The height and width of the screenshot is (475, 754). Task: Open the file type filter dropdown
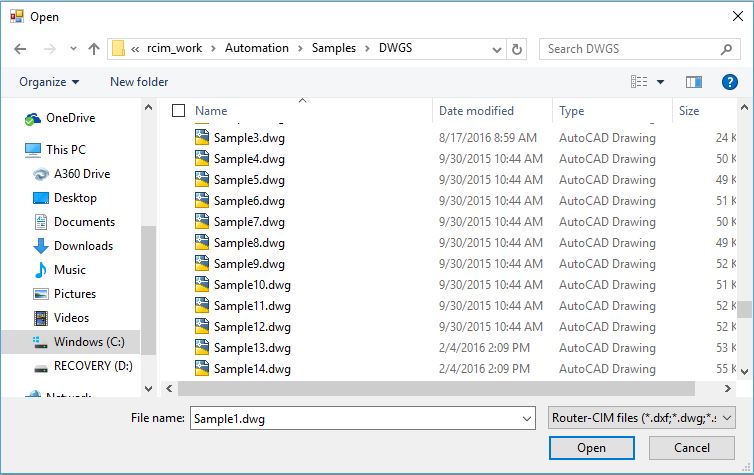click(642, 418)
